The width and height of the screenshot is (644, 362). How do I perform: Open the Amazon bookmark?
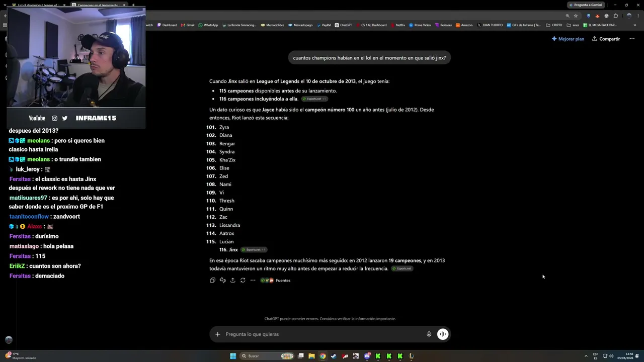(464, 25)
